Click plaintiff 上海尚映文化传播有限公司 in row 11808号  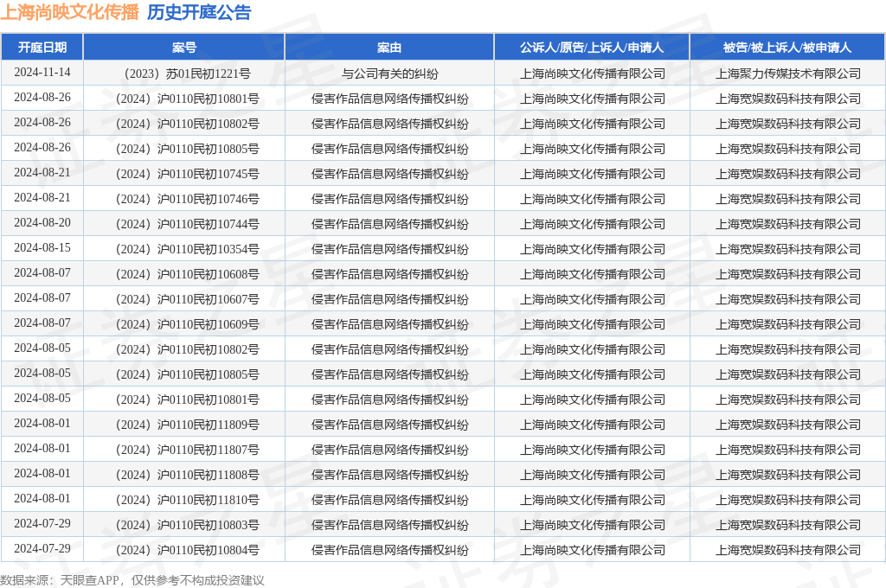tap(592, 475)
